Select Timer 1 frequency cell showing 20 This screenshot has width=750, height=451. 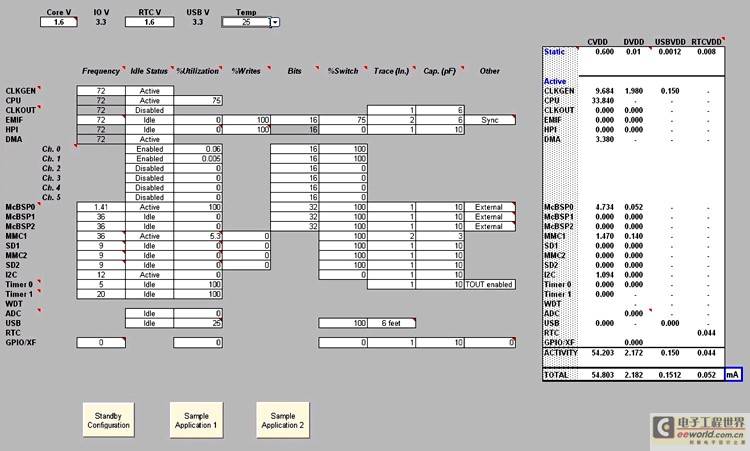click(101, 294)
